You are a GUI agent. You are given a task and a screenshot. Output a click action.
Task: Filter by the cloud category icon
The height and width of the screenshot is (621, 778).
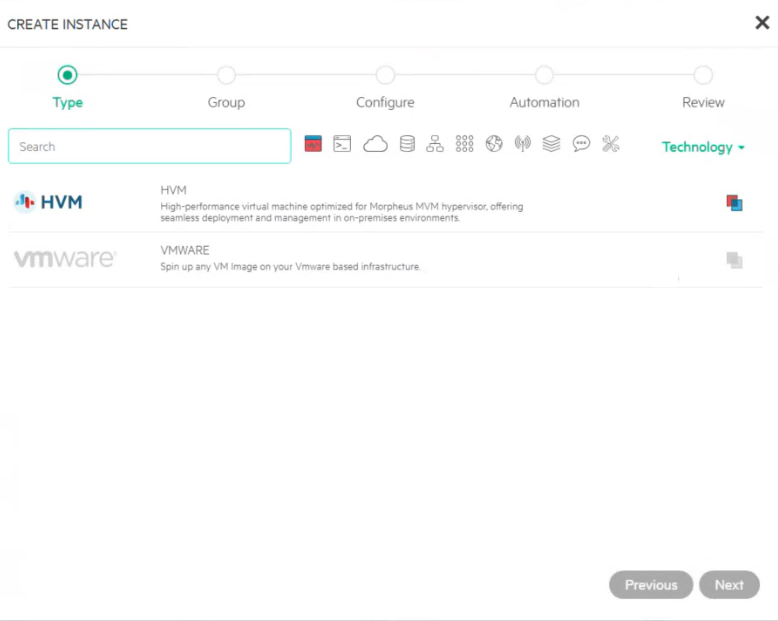pyautogui.click(x=375, y=144)
